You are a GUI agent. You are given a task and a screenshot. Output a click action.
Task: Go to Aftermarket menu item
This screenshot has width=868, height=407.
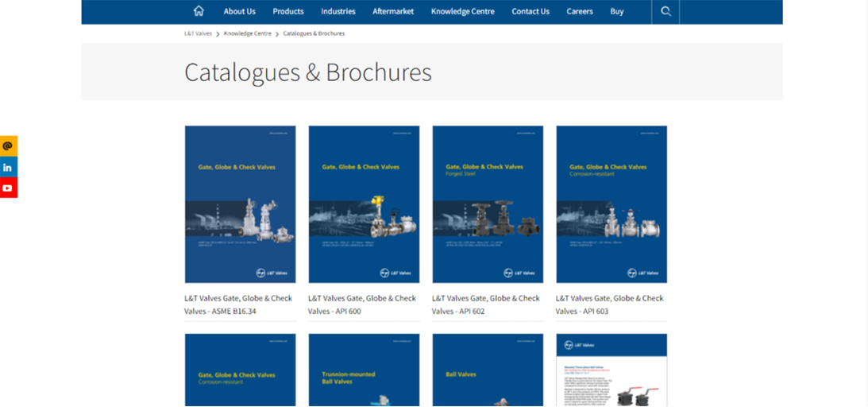(393, 11)
